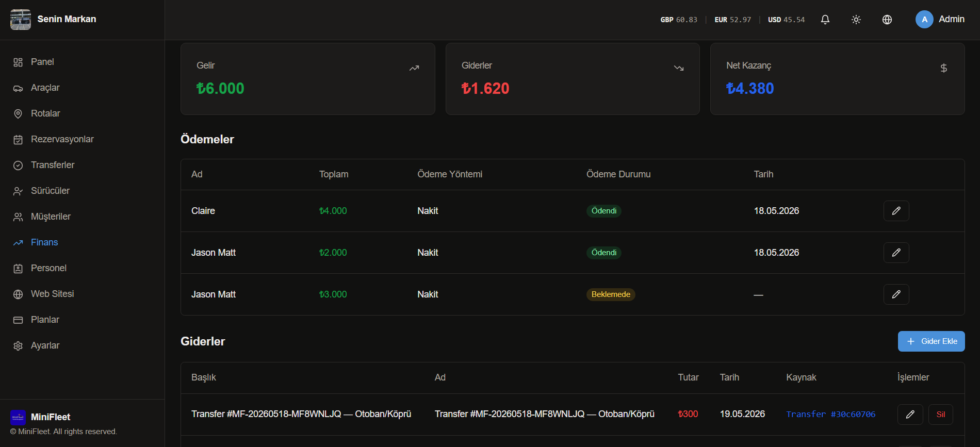Edit Jason Matt's ₺2.000 payment
The height and width of the screenshot is (447, 980).
896,253
